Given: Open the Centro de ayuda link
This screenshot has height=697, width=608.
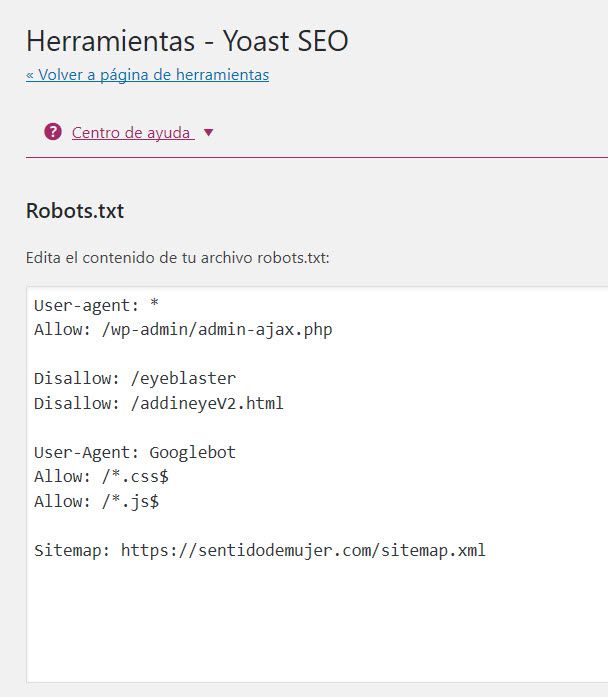Looking at the screenshot, I should pos(133,132).
